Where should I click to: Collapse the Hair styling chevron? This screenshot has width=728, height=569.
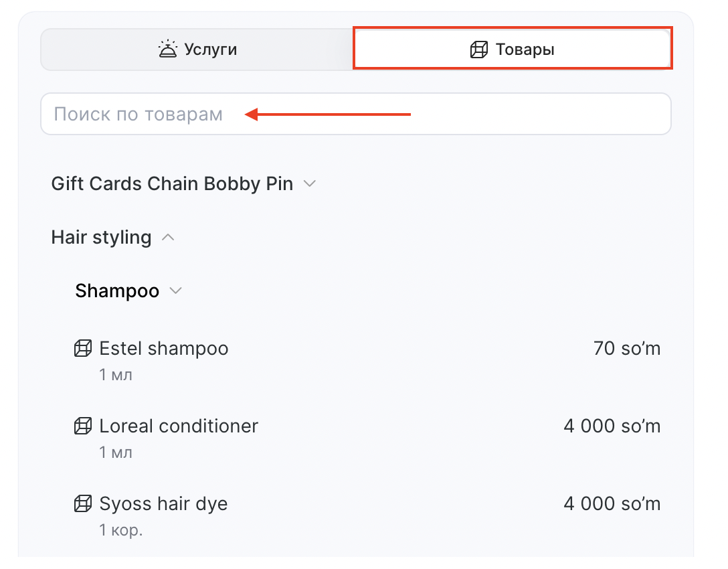click(169, 238)
